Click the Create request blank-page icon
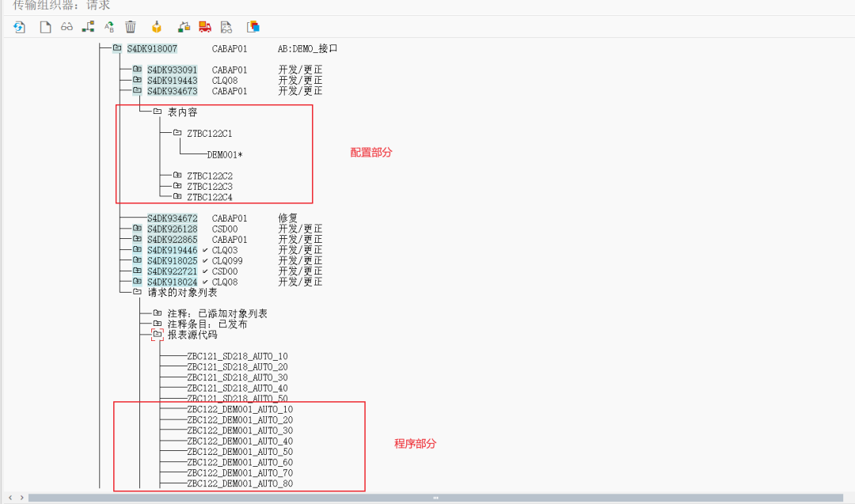 tap(45, 27)
